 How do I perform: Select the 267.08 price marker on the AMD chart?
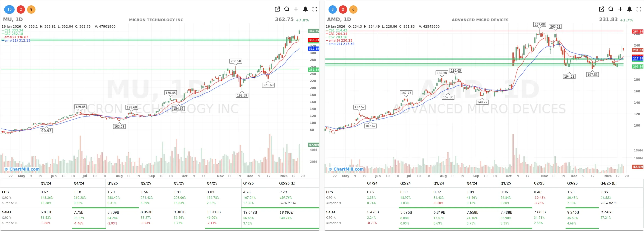point(540,25)
